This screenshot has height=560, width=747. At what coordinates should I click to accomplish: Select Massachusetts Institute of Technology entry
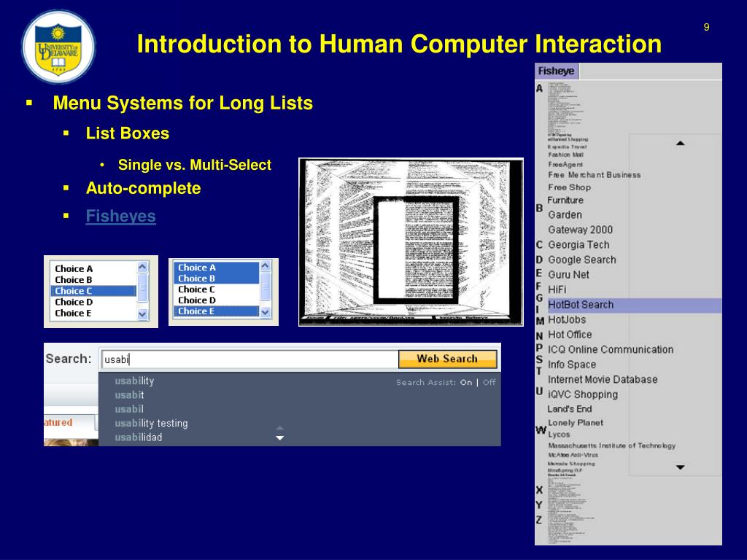(x=612, y=446)
